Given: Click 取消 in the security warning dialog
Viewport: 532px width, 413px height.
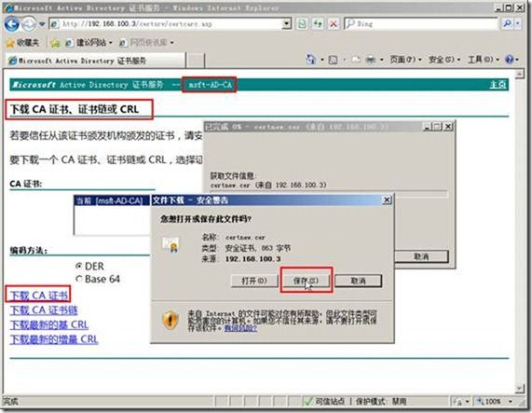Looking at the screenshot, I should click(359, 281).
